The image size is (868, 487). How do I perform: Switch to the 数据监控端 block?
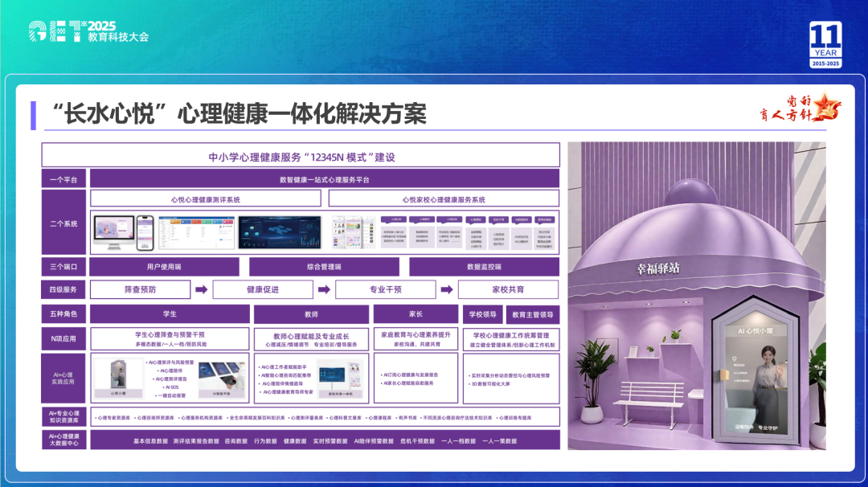(x=484, y=267)
